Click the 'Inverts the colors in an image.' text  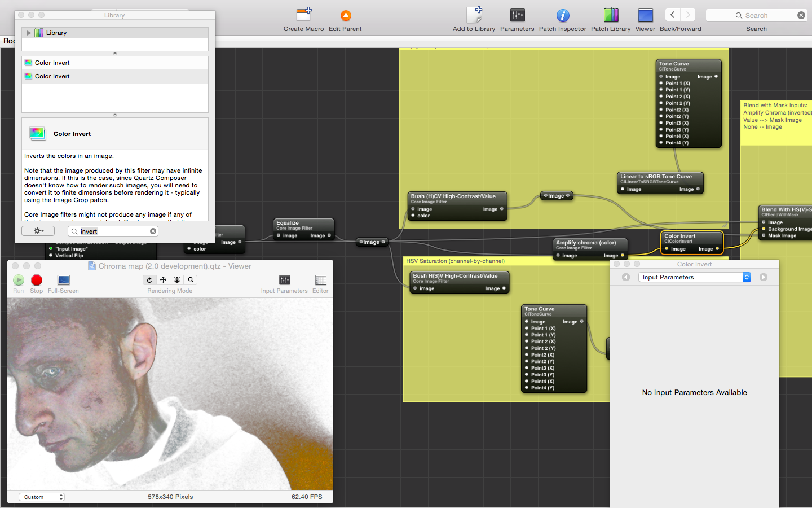69,156
